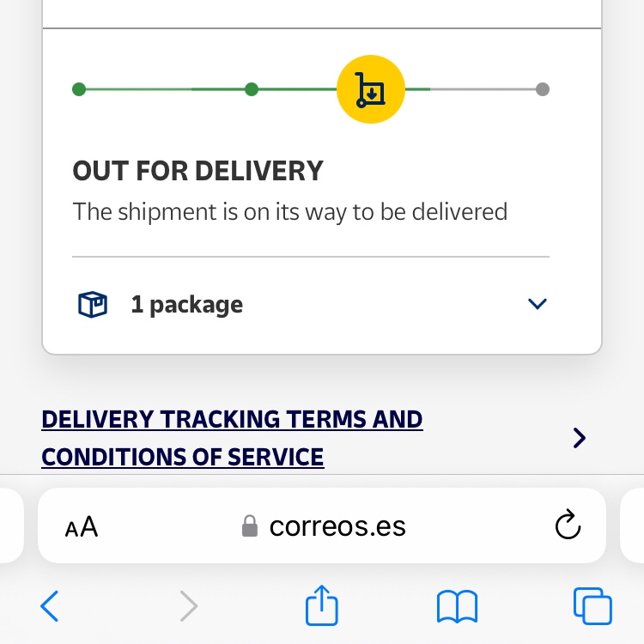
Task: Click the final gray delivery step dot
Action: click(542, 89)
